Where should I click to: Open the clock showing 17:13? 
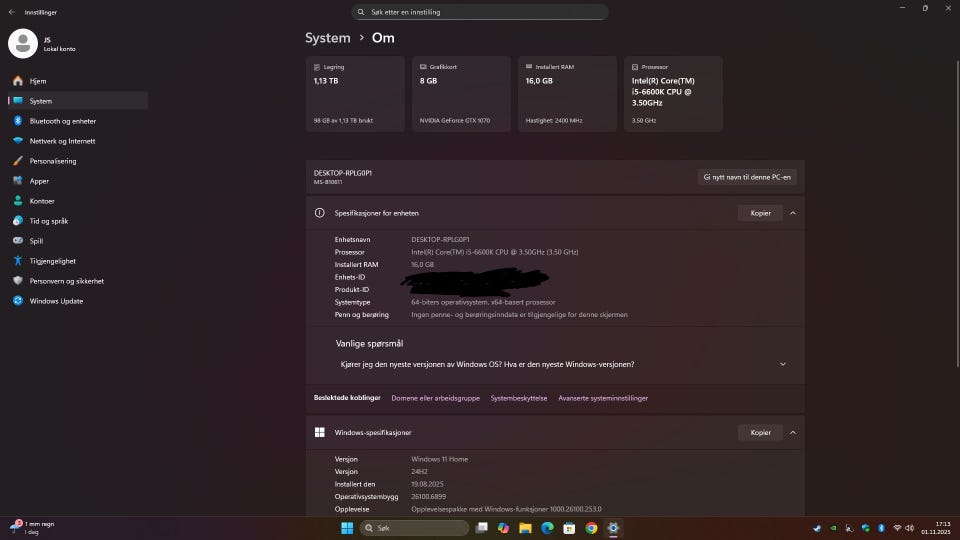coord(936,528)
